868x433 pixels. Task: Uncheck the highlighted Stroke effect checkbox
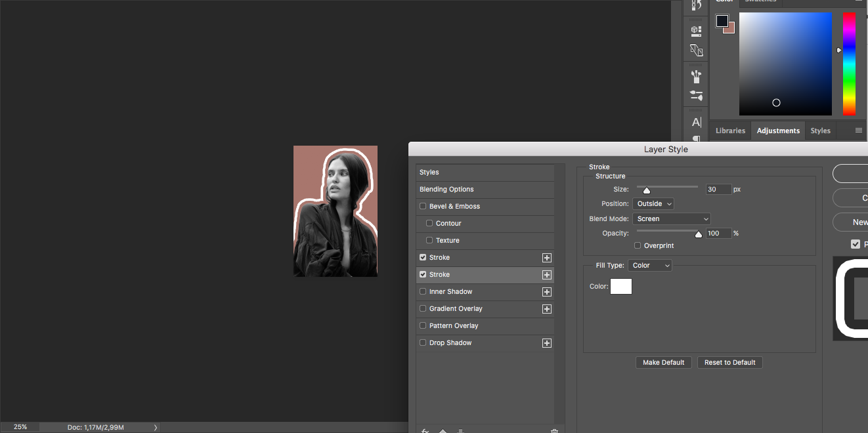423,274
